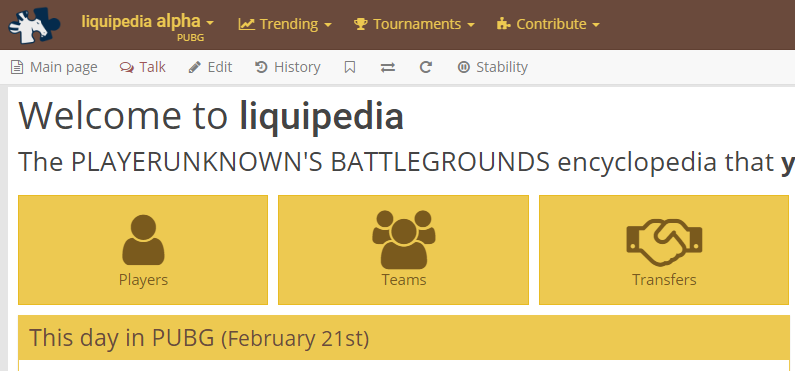The height and width of the screenshot is (371, 795).
Task: Click the pause circle Stability icon
Action: 463,67
